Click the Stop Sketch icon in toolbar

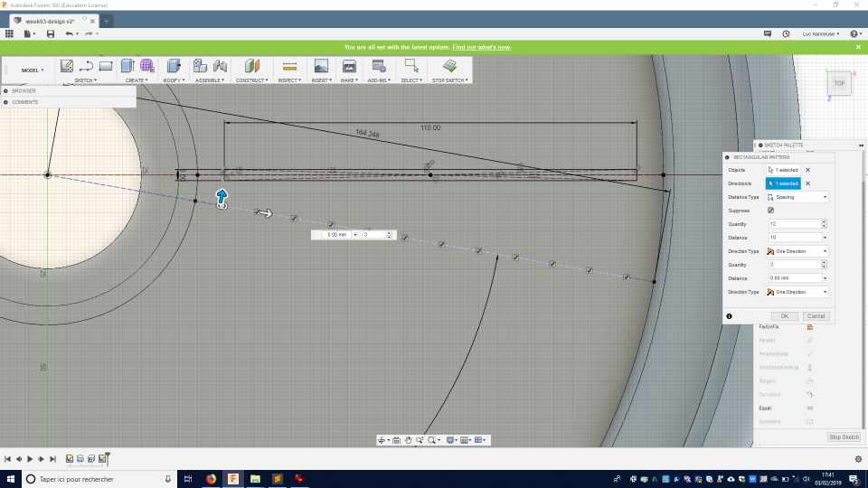pos(450,66)
